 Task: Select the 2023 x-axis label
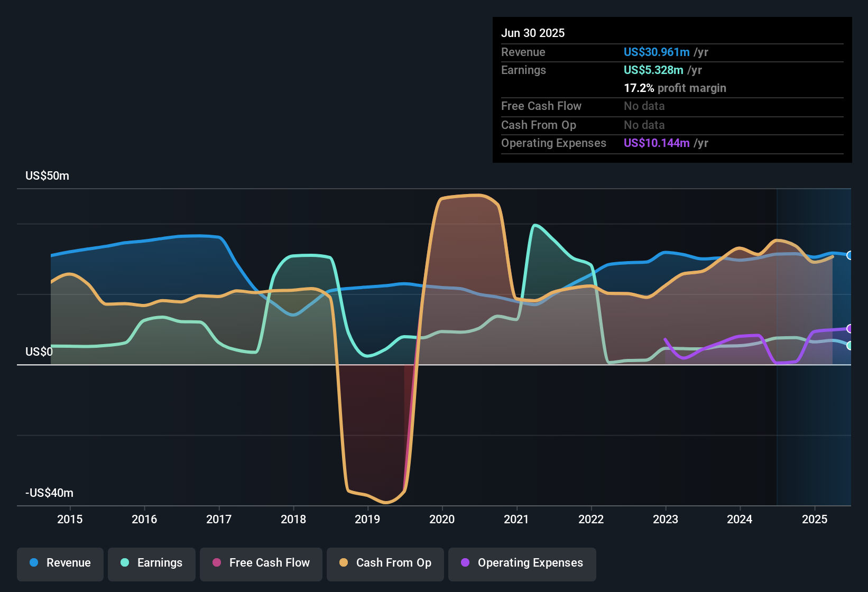point(666,519)
